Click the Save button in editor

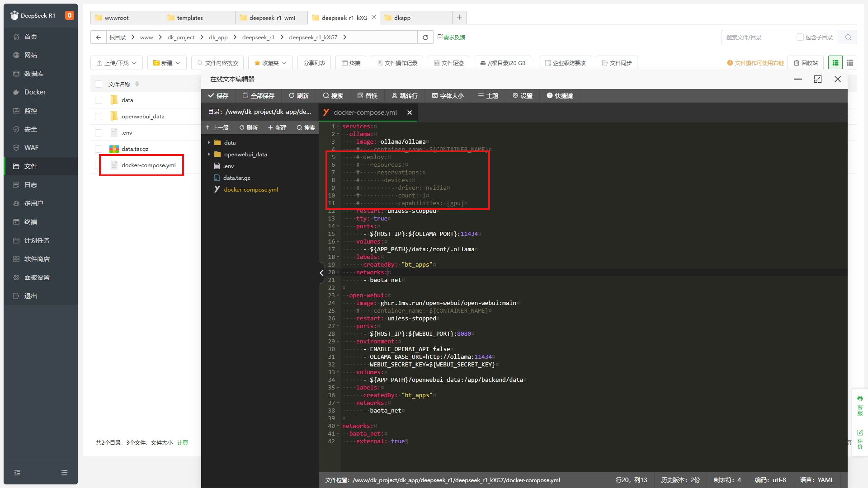218,96
